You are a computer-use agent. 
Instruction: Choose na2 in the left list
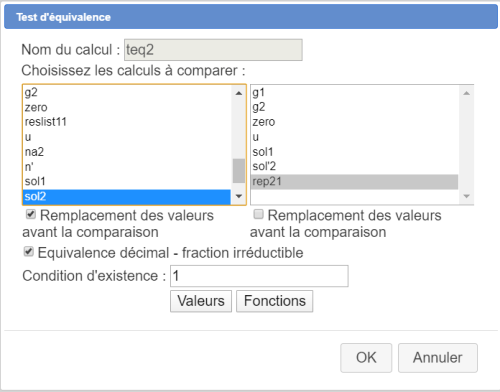click(x=127, y=152)
